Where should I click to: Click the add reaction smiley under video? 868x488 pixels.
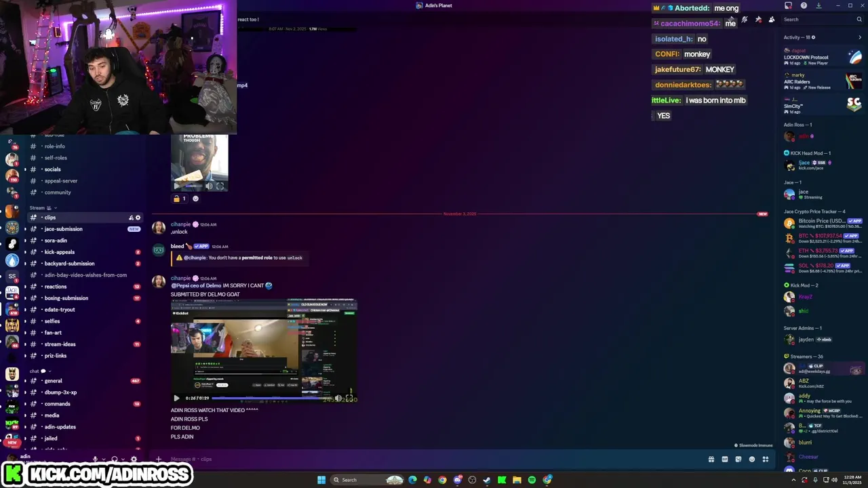tap(195, 199)
